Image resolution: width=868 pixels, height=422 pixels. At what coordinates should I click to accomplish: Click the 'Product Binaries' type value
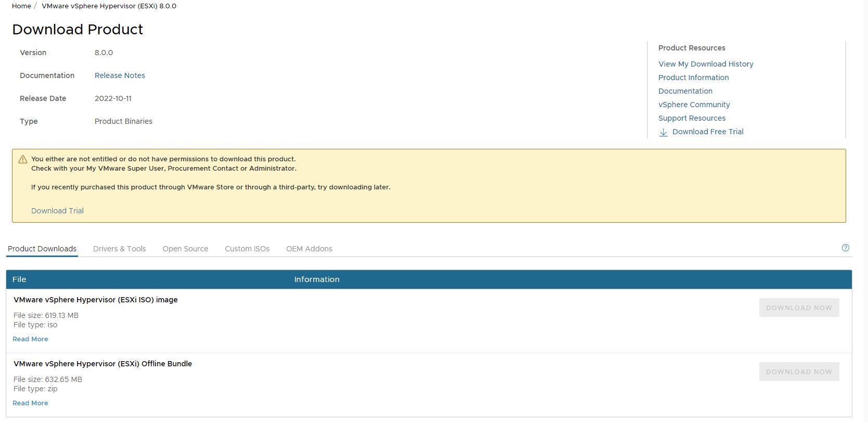click(123, 121)
